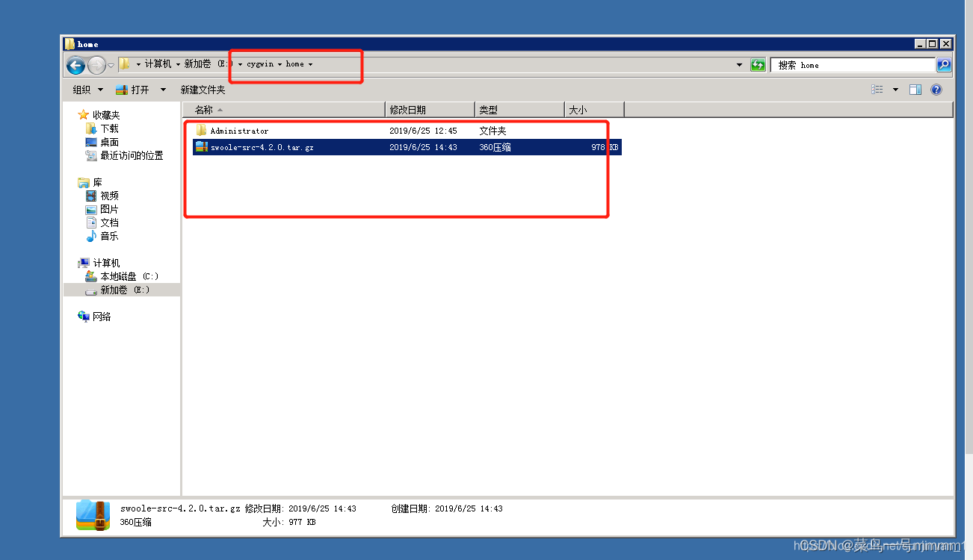Click the back navigation arrow
The width and height of the screenshot is (973, 560).
coord(75,65)
